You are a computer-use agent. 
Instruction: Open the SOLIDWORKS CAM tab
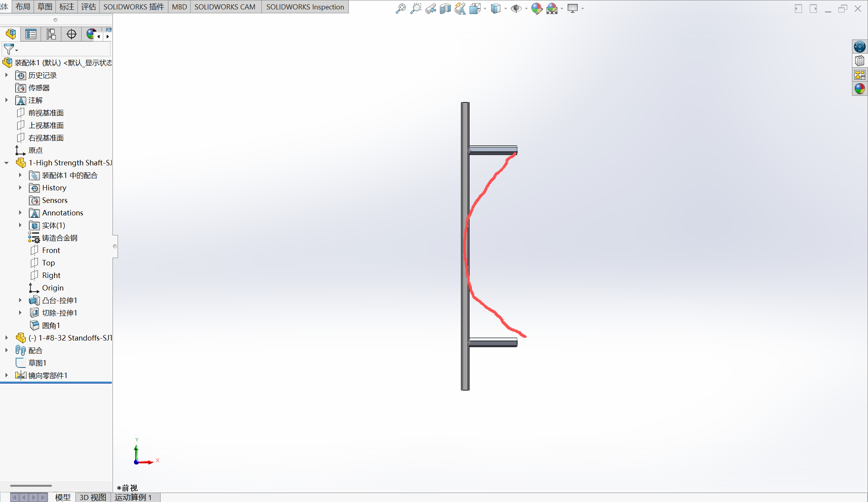coord(225,7)
